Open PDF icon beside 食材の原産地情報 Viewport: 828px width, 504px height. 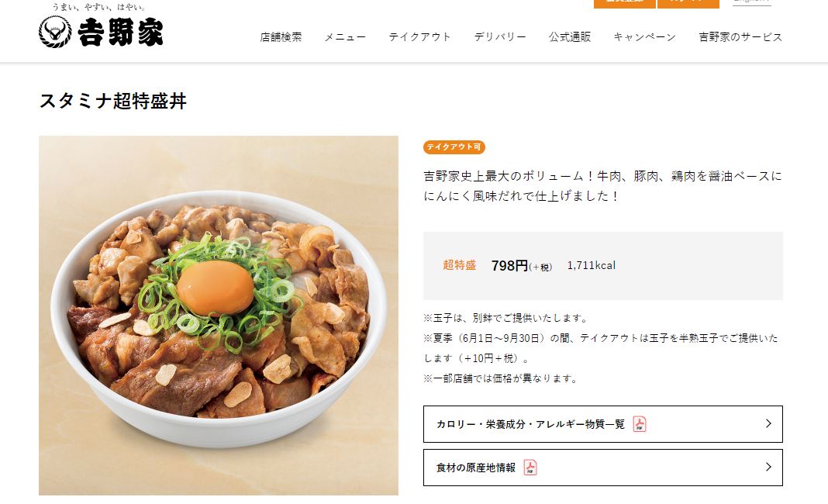[x=530, y=468]
